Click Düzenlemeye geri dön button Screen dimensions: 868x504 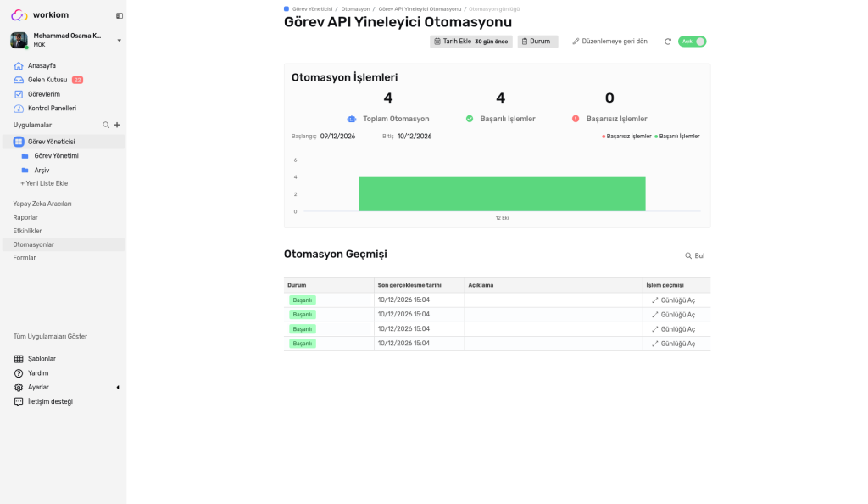point(609,42)
